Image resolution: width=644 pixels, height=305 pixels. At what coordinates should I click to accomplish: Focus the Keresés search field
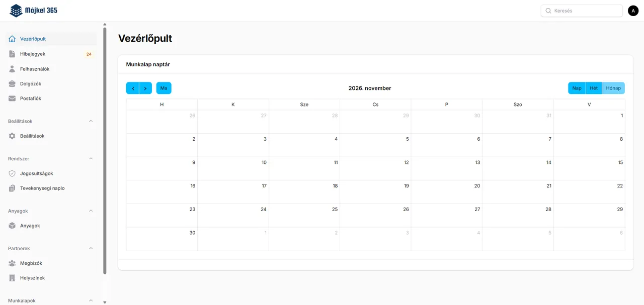[x=582, y=11]
